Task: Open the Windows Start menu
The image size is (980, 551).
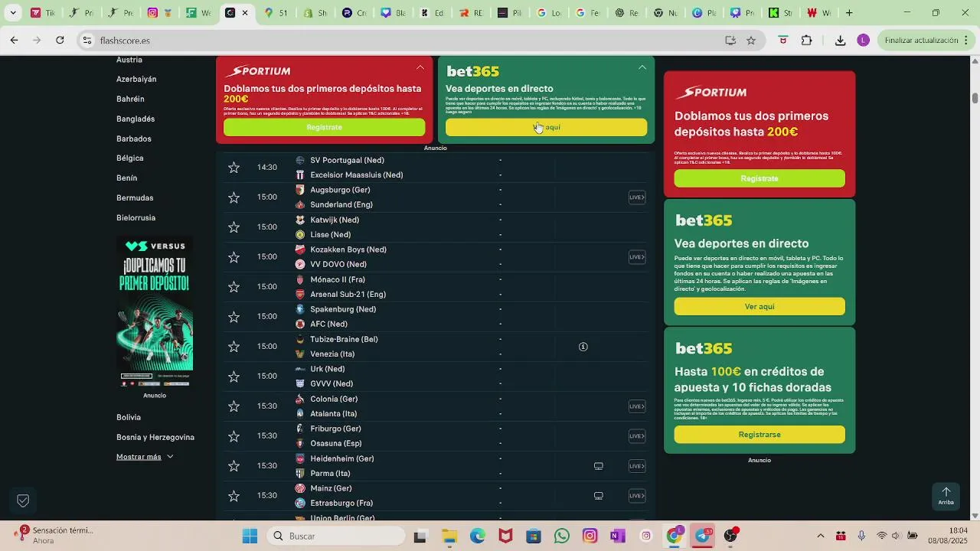Action: tap(250, 536)
